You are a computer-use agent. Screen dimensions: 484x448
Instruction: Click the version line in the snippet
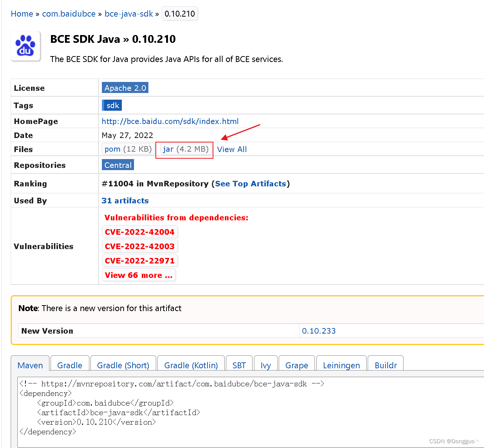(x=96, y=422)
